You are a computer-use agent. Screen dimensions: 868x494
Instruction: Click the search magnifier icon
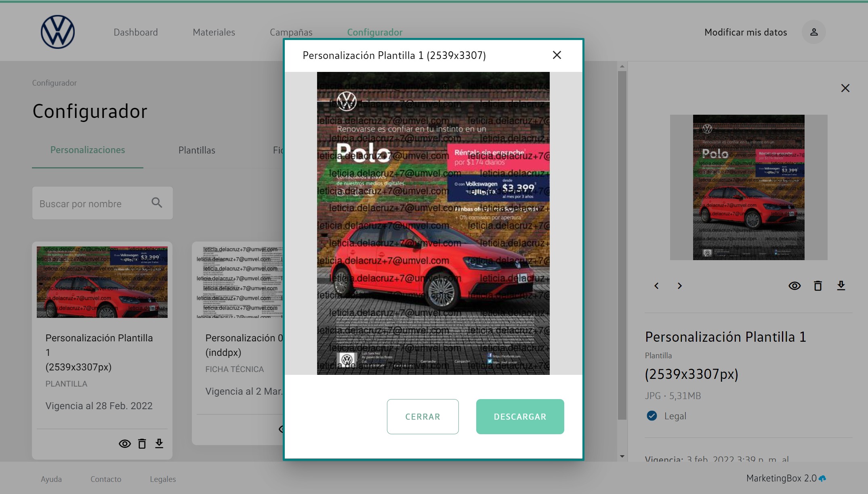(157, 203)
